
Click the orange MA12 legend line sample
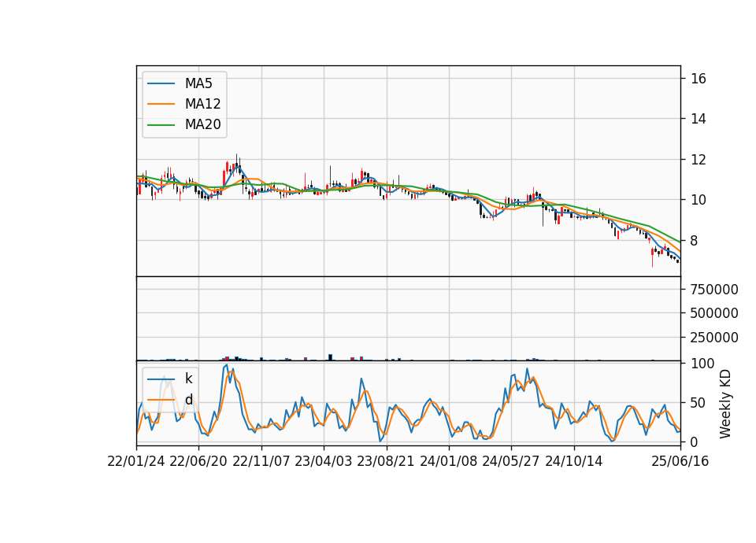pos(161,104)
